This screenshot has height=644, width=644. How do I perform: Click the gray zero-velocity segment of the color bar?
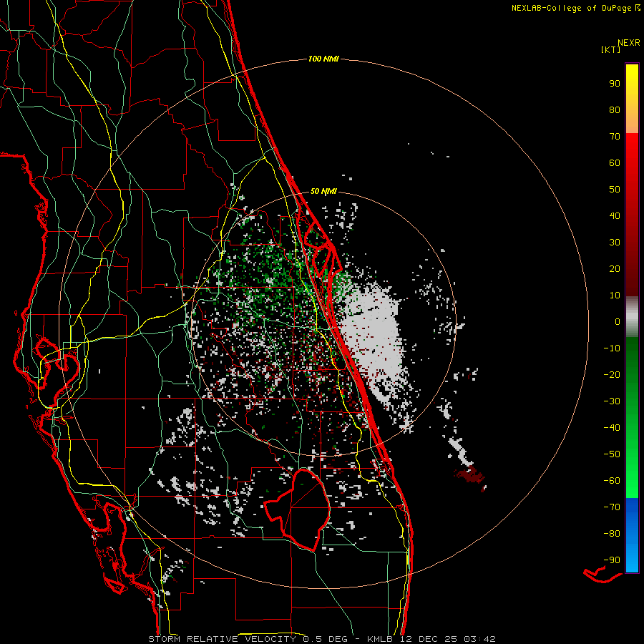[632, 317]
